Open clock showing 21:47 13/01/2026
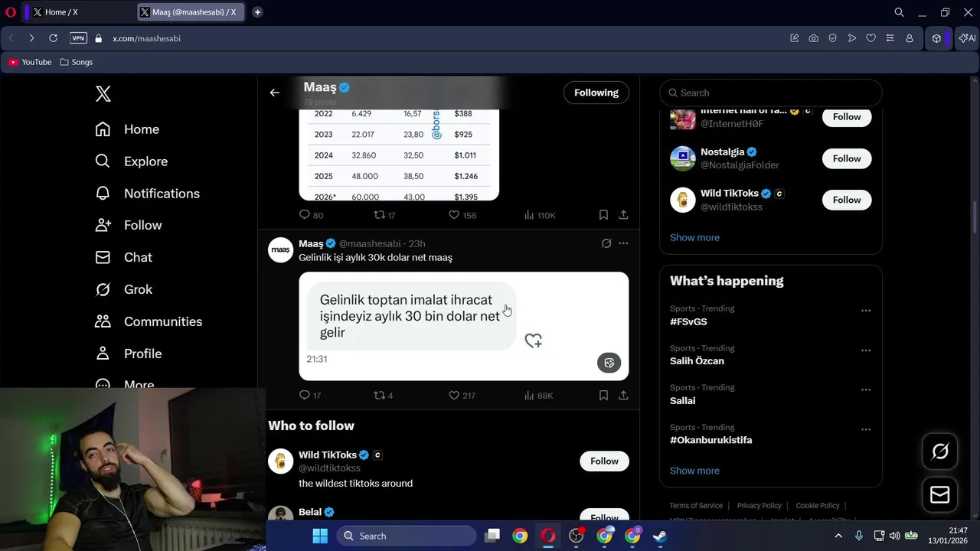Viewport: 980px width, 551px height. coord(949,536)
